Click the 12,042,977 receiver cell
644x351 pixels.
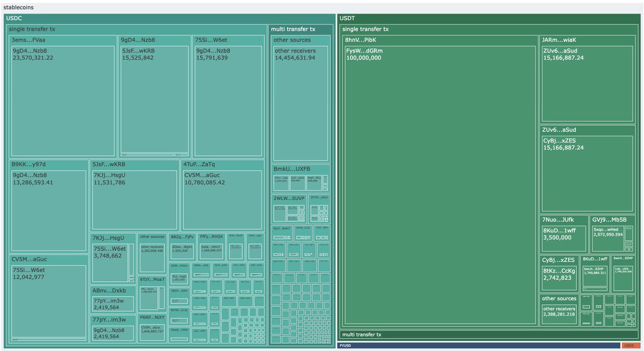click(49, 302)
